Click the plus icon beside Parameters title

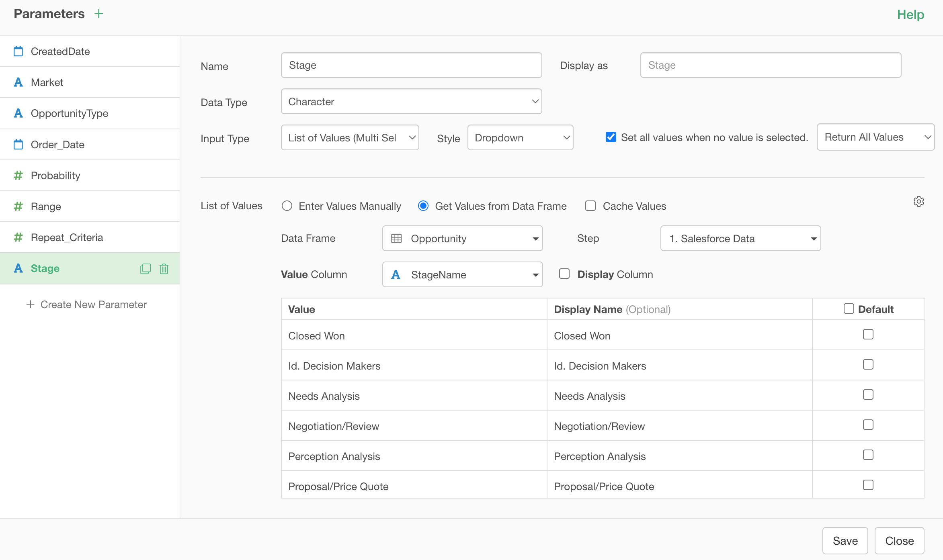(98, 14)
